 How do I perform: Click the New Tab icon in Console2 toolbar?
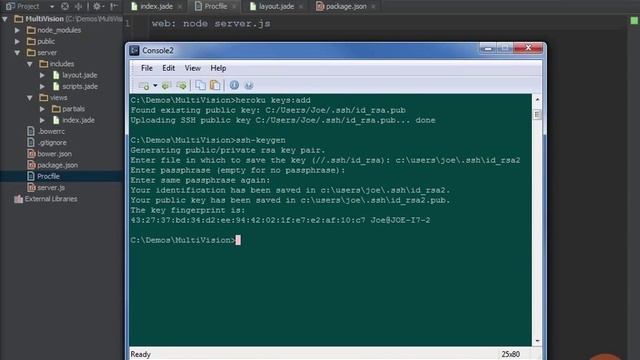[144, 85]
